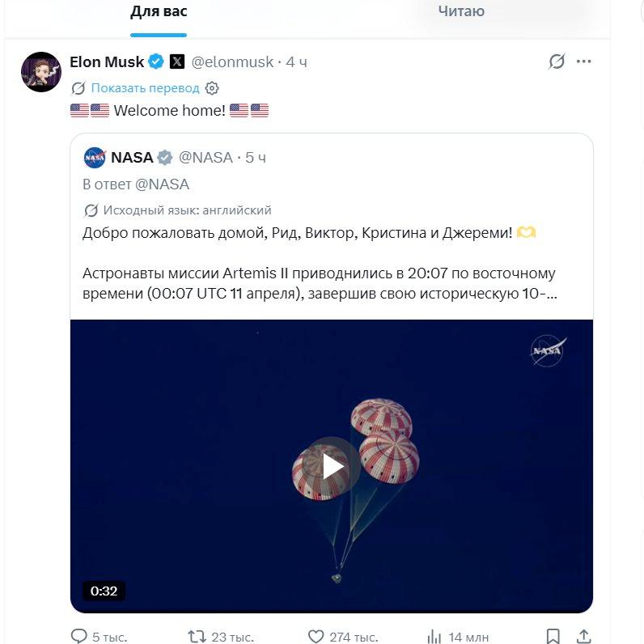View post analytics bar-chart icon
644x644 pixels.
point(434,637)
